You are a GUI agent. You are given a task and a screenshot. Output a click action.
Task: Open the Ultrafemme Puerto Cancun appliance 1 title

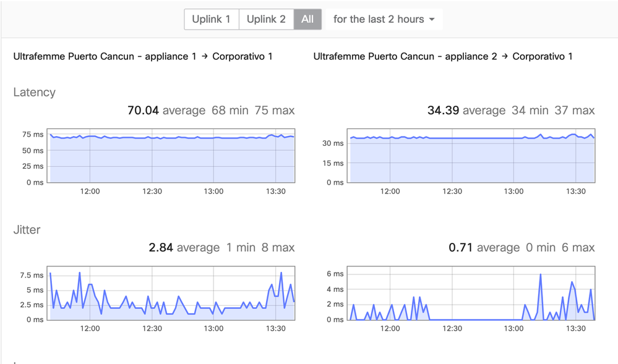click(105, 56)
